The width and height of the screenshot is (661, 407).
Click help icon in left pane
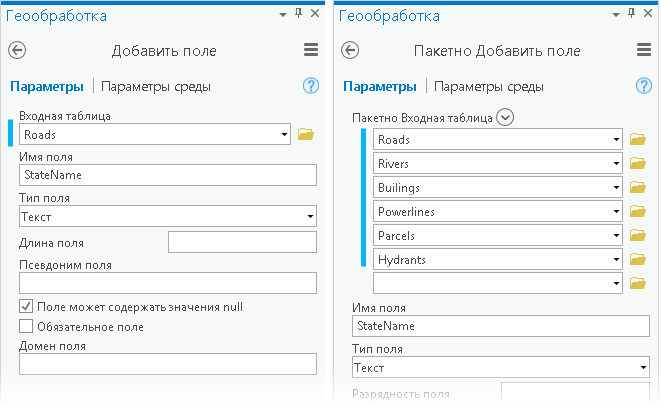pos(310,87)
